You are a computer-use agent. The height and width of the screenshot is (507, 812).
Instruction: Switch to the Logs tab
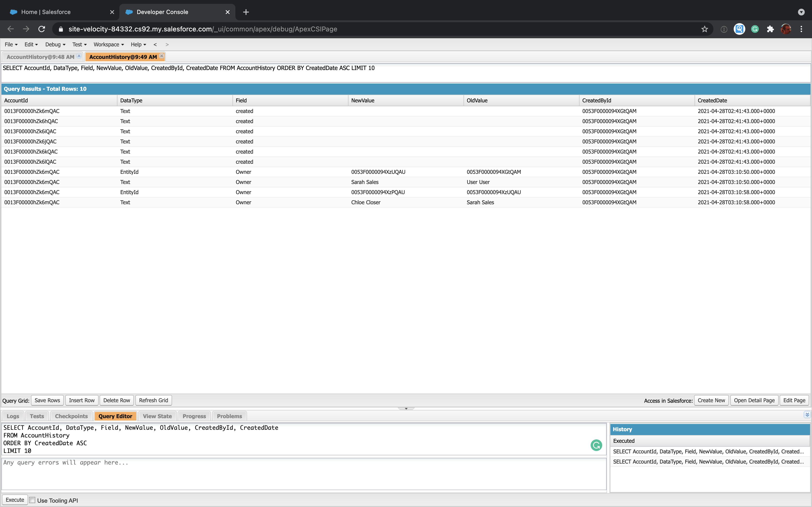click(13, 416)
